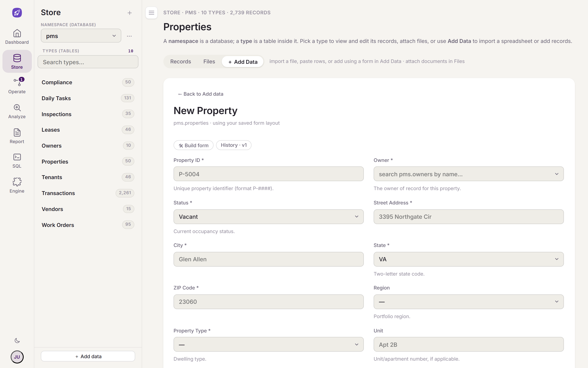The width and height of the screenshot is (588, 368).
Task: Focus the Street Address field
Action: (x=468, y=217)
